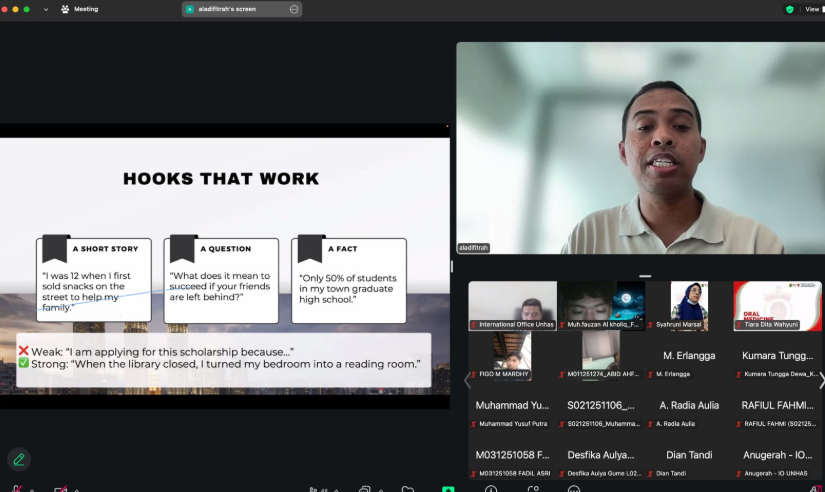Click the green share indicator beside aladifitrah's screen
Viewport: 825px width, 492px height.
click(190, 9)
